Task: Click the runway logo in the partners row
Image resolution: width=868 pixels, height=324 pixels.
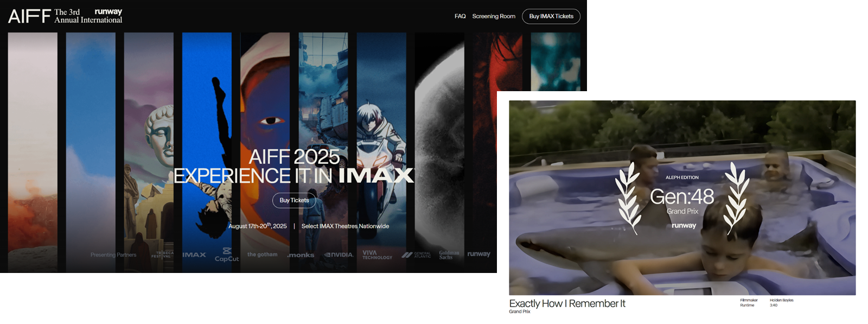Action: (x=478, y=254)
